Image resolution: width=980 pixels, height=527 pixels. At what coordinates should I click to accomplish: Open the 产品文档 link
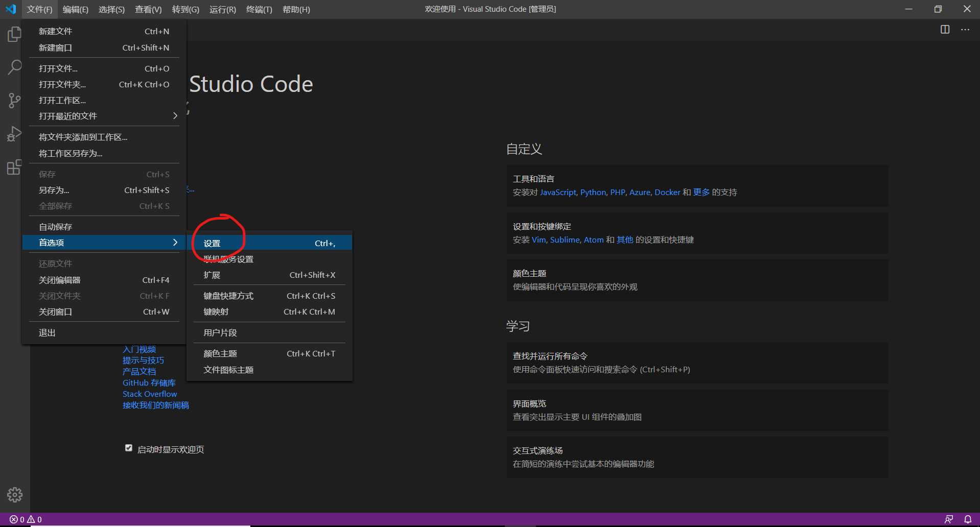click(x=139, y=371)
